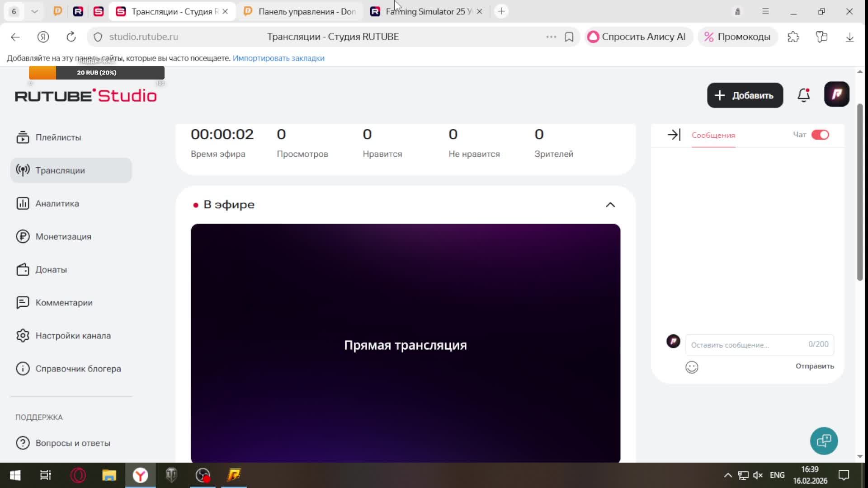Viewport: 868px width, 488px height.
Task: Open the Плейлисты section in sidebar
Action: click(58, 137)
